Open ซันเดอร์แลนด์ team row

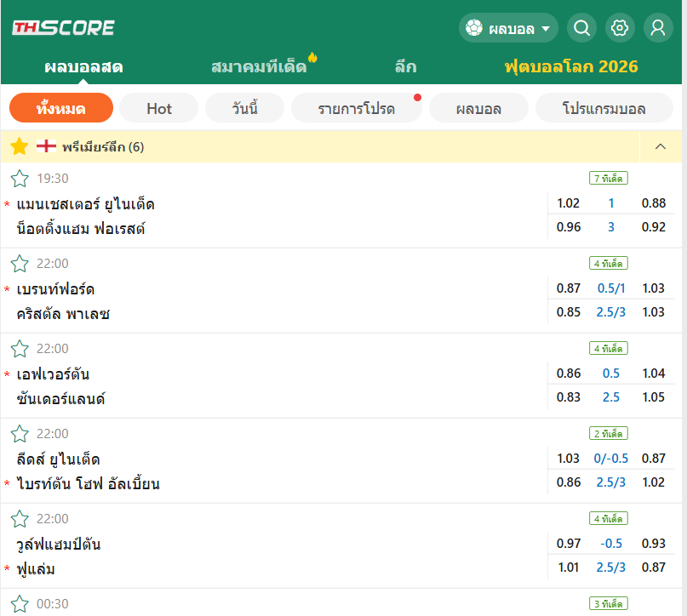[x=61, y=398]
